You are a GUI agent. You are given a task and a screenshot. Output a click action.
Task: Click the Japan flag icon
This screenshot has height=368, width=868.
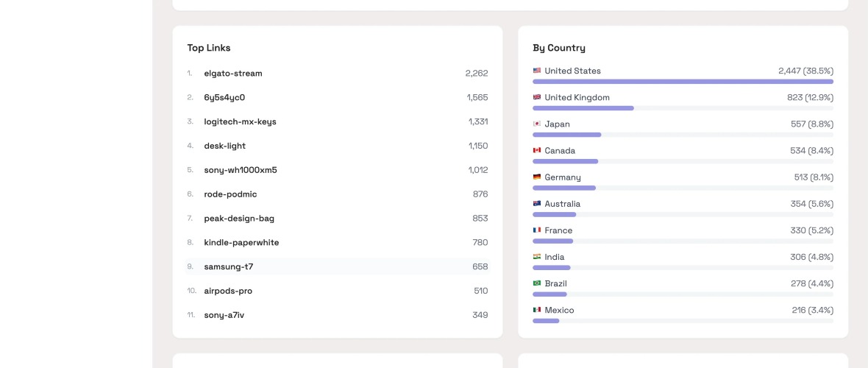pyautogui.click(x=537, y=124)
